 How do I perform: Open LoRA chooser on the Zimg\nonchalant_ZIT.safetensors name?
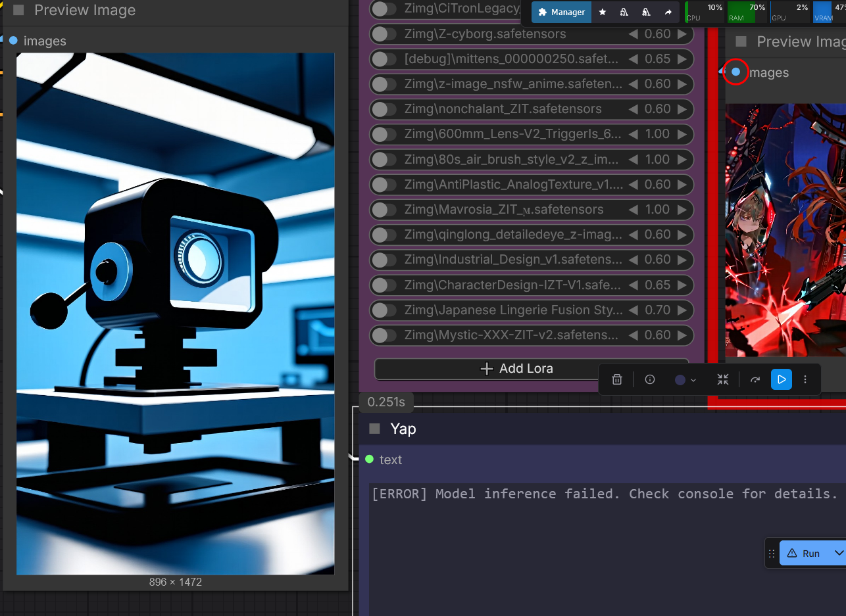[x=503, y=109]
